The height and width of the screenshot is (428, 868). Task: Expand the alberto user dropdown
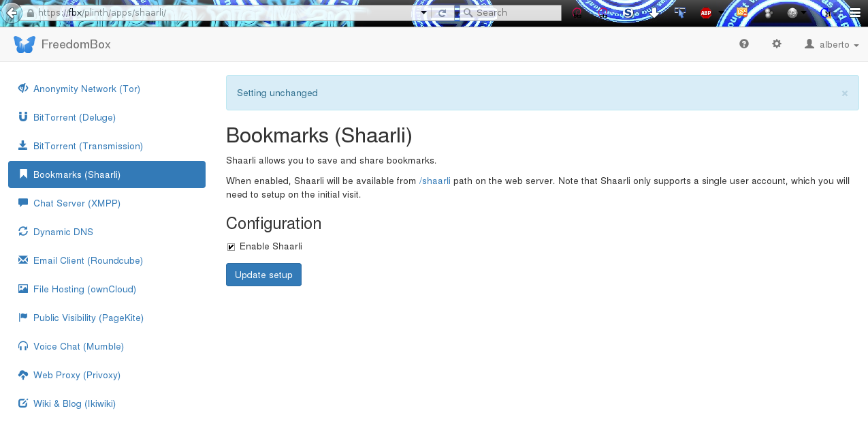[x=832, y=44]
